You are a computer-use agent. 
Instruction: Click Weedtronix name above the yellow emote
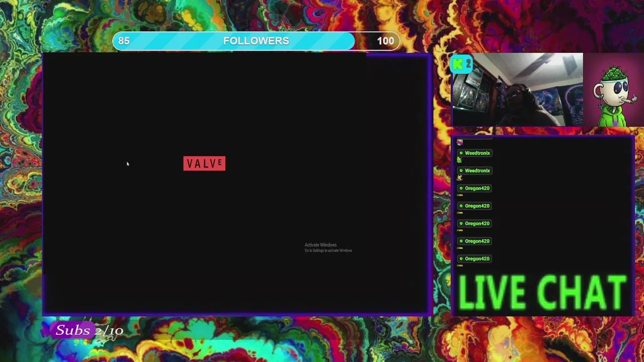[x=477, y=170]
